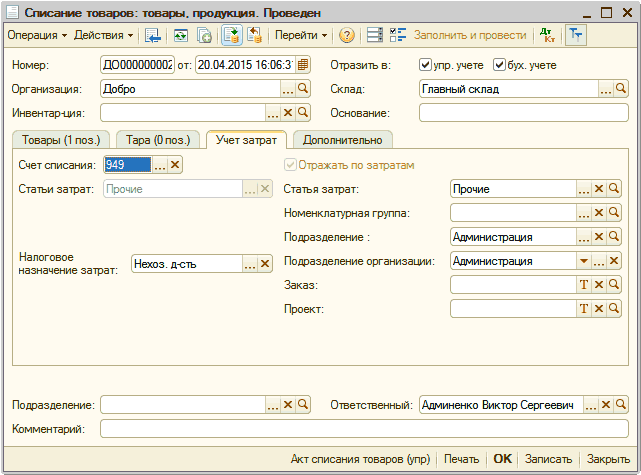Click ellipsis select button for Склад field
Viewport: 641px width, 475px height.
coord(606,89)
